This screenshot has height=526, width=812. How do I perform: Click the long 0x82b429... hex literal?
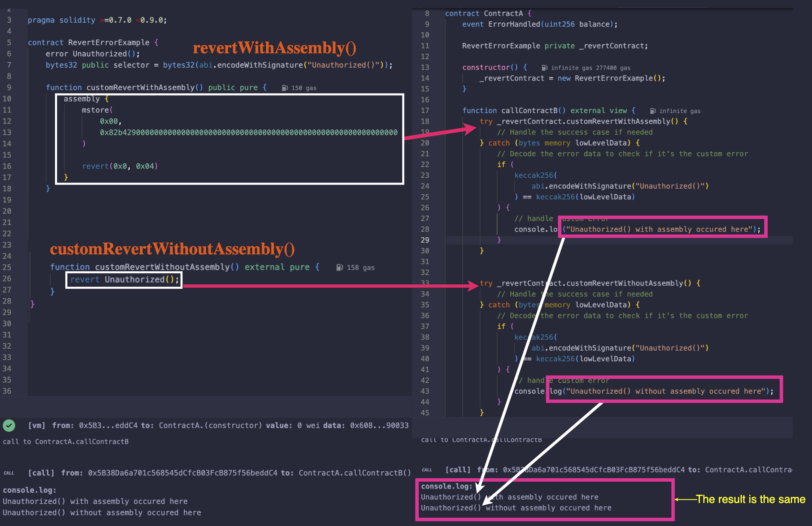(249, 132)
